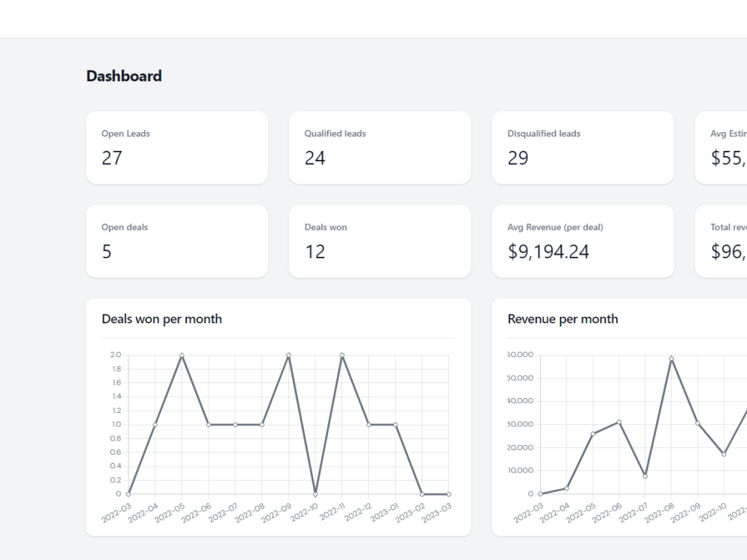
Task: Select the Open Leads stat card
Action: (176, 147)
